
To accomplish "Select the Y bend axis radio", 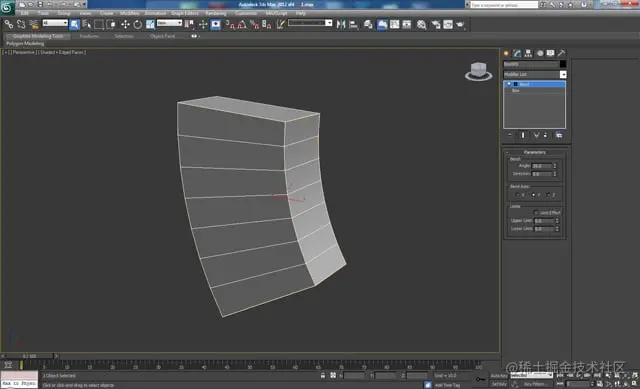I will point(533,195).
